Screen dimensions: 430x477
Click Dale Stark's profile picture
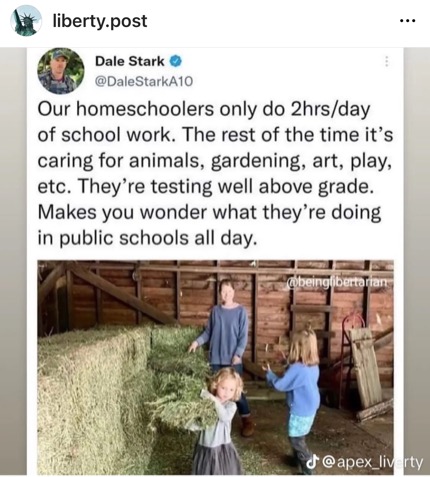(x=61, y=71)
